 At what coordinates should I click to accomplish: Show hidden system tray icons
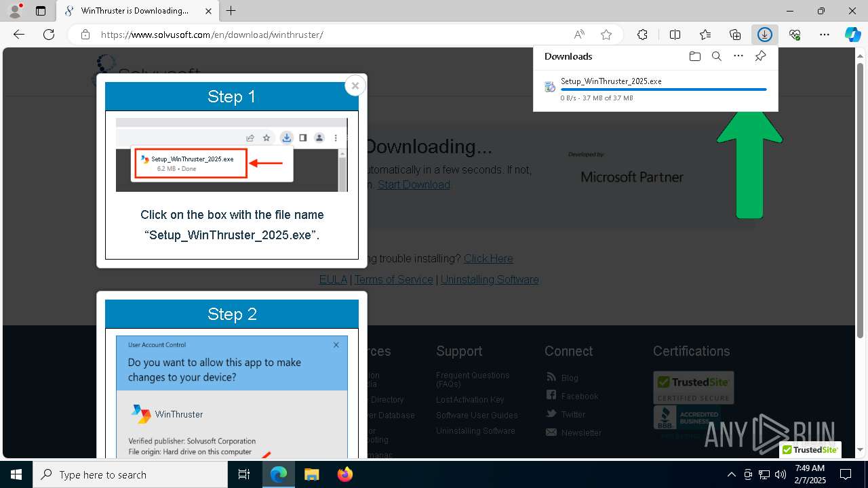(x=731, y=474)
